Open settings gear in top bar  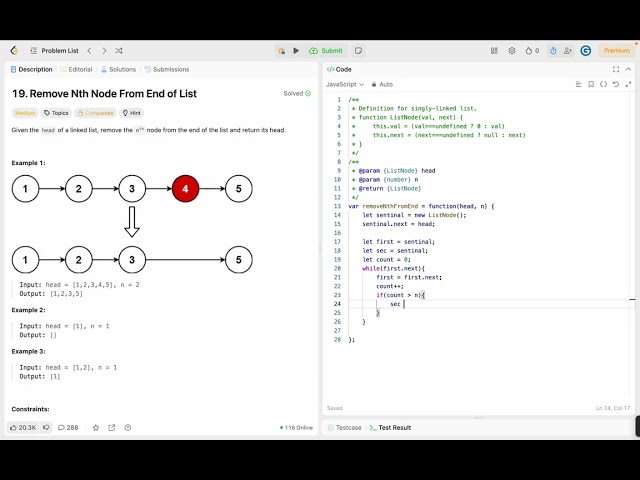512,51
